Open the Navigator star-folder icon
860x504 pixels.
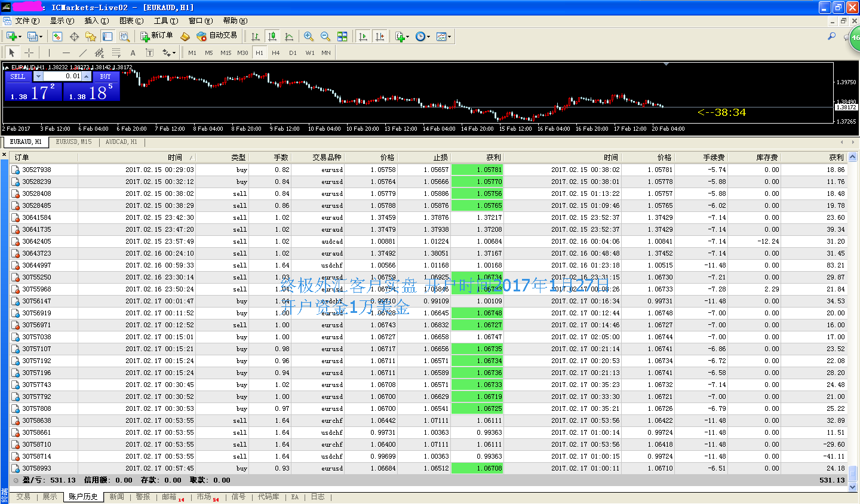[x=91, y=36]
